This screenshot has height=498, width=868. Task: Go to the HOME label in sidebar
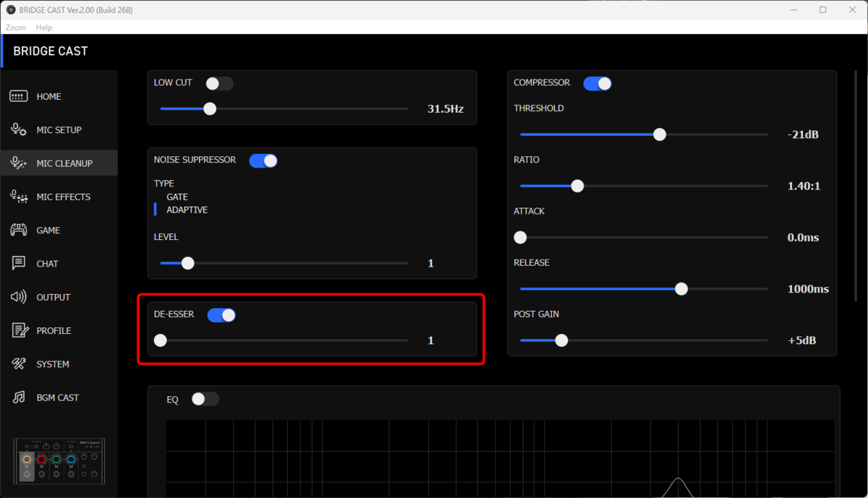[x=49, y=97]
